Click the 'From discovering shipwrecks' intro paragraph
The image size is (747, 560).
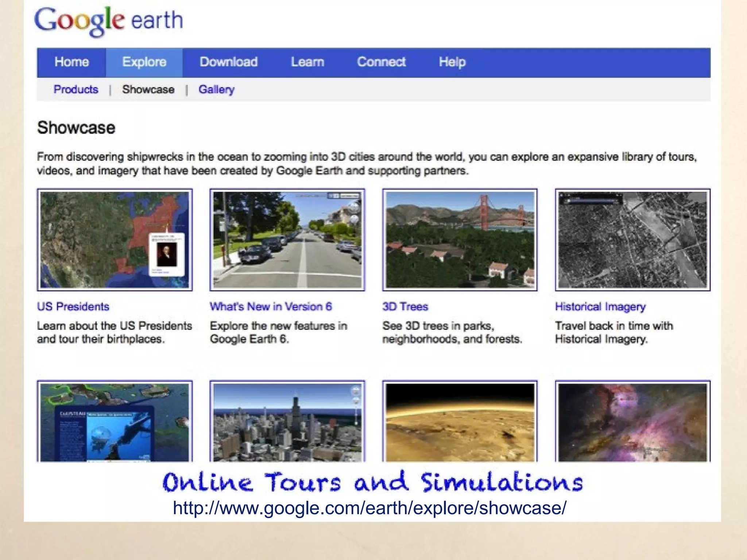click(x=367, y=164)
